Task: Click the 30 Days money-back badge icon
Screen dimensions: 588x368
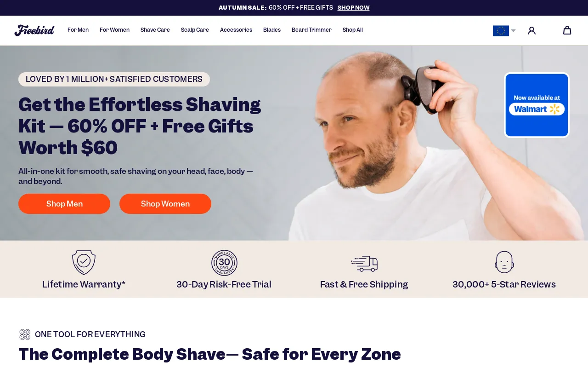Action: [224, 263]
